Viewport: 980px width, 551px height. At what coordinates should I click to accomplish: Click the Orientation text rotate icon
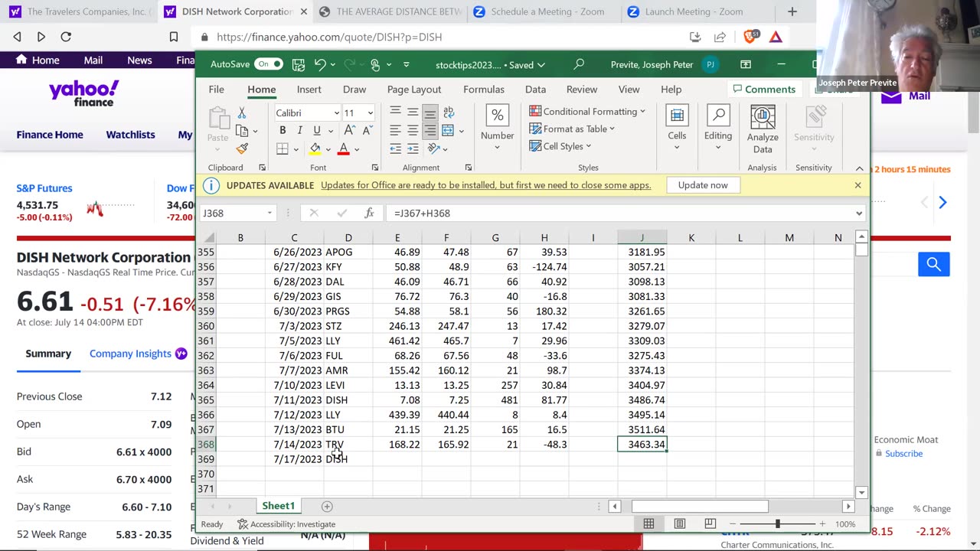pyautogui.click(x=433, y=149)
